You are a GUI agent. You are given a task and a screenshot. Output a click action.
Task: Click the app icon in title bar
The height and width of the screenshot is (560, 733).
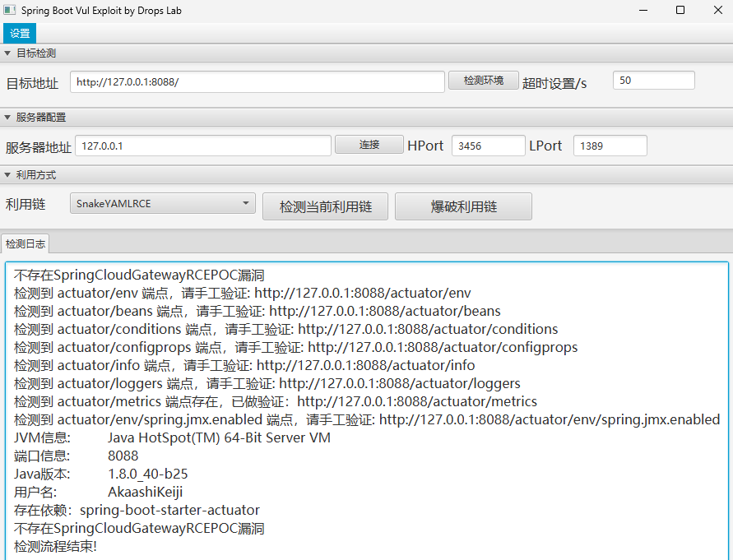point(9,10)
